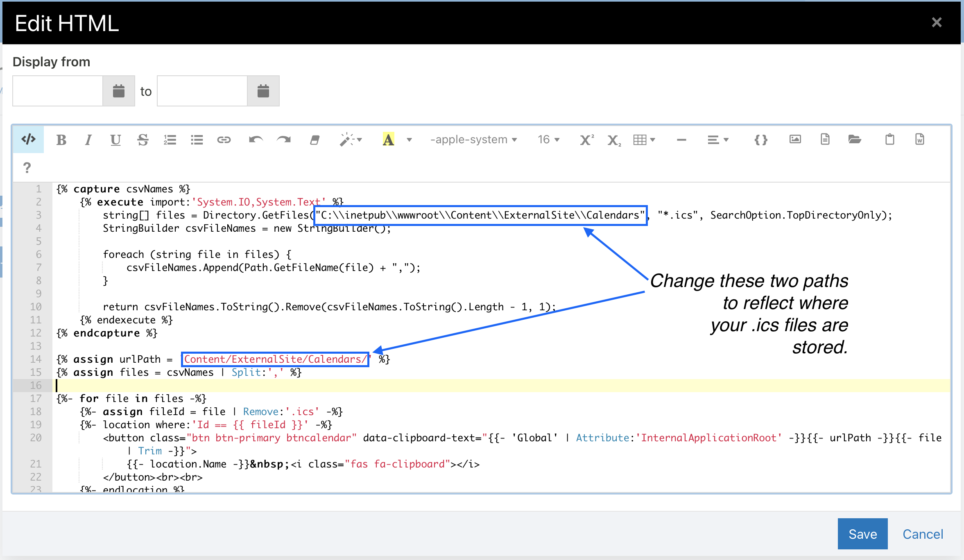The width and height of the screenshot is (964, 560).
Task: Click the 'Trim' filter on wrapped line 20
Action: pyautogui.click(x=150, y=451)
